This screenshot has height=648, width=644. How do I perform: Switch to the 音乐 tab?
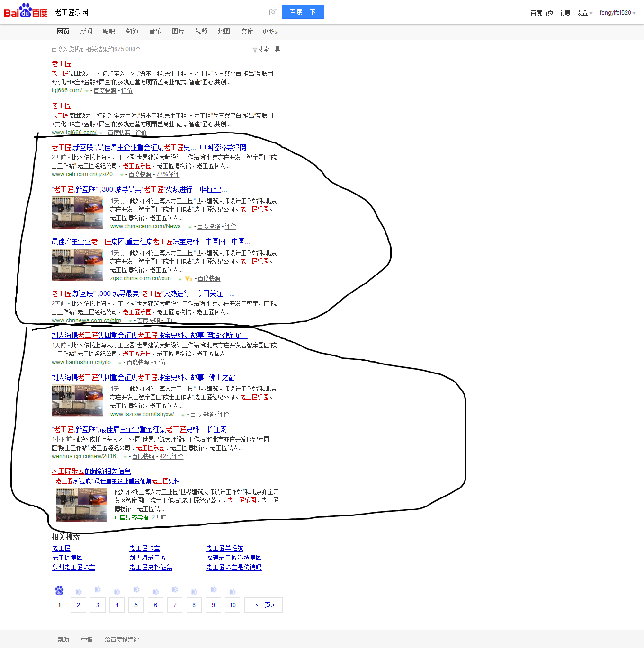click(155, 31)
